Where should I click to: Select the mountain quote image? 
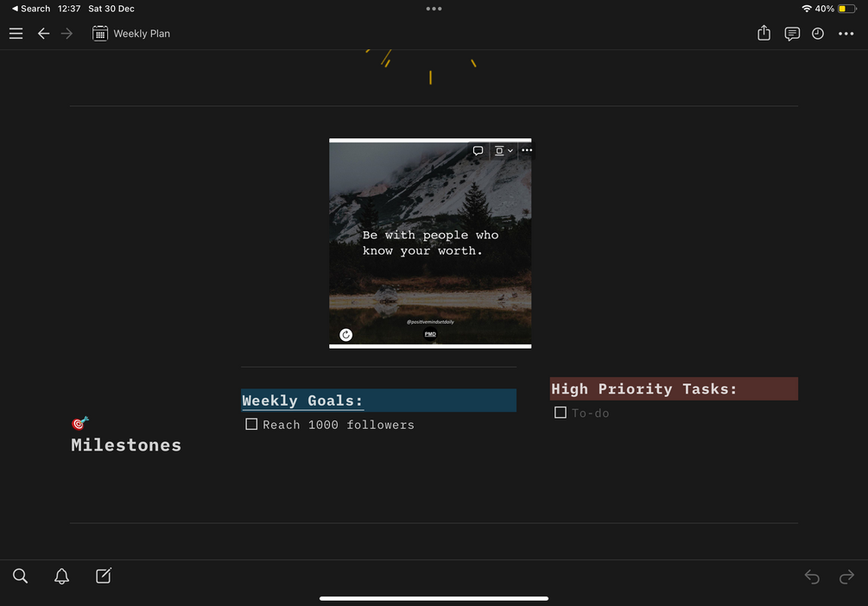point(430,243)
